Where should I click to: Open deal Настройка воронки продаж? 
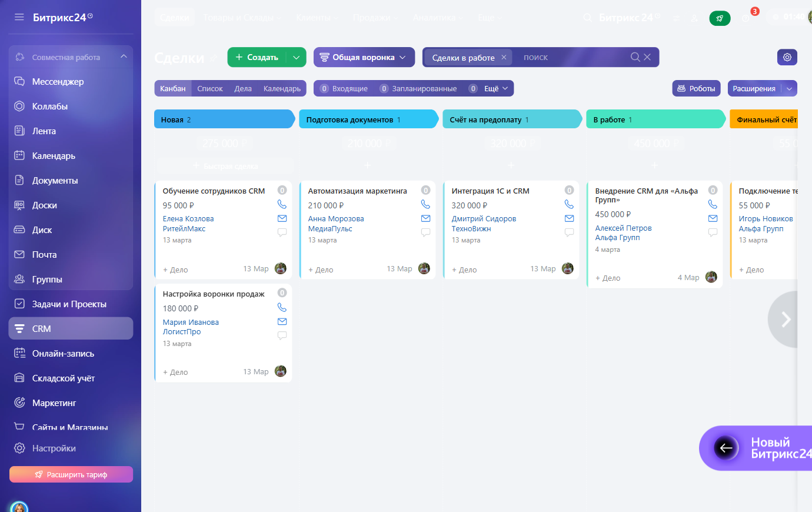coord(214,294)
